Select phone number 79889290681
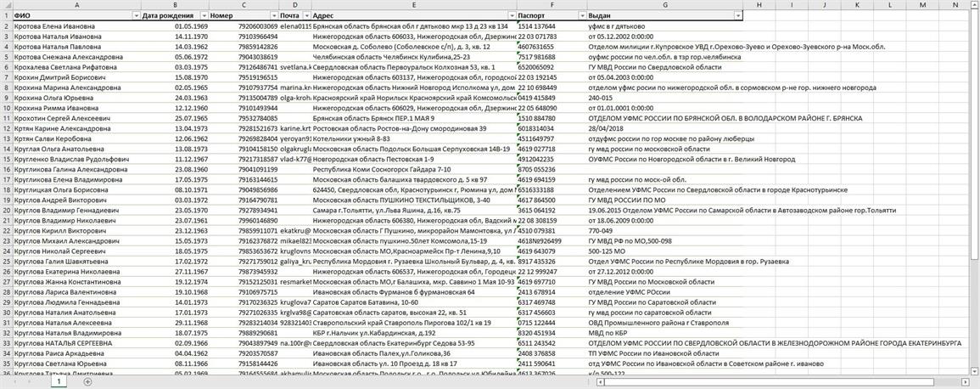Image resolution: width=980 pixels, height=389 pixels. click(244, 333)
